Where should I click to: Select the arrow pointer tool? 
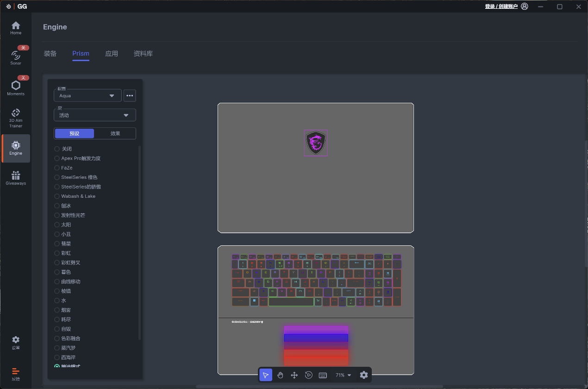(x=266, y=375)
